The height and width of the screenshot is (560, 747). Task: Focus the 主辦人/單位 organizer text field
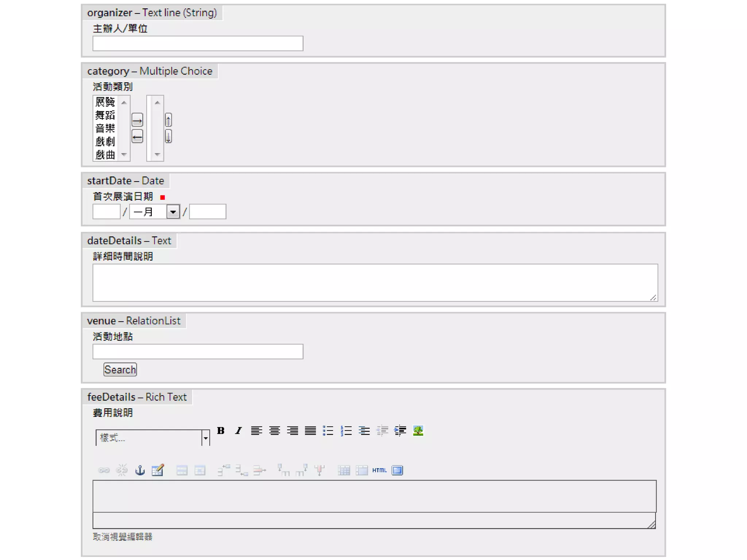198,43
